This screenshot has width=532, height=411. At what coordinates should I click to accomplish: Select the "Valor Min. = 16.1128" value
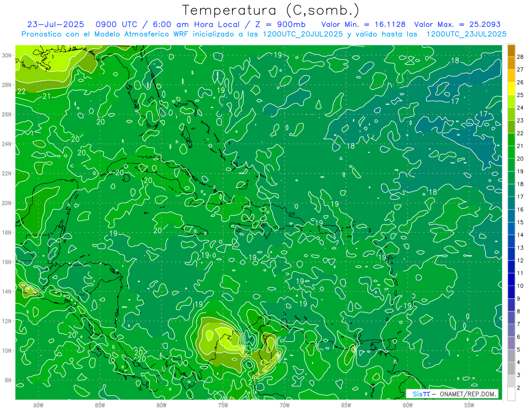pos(363,24)
